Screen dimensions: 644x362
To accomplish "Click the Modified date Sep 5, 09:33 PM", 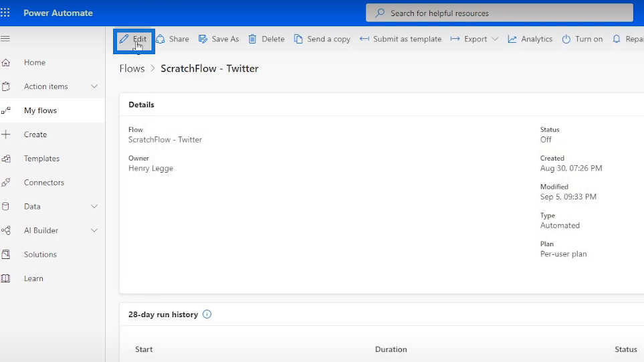I will click(568, 197).
